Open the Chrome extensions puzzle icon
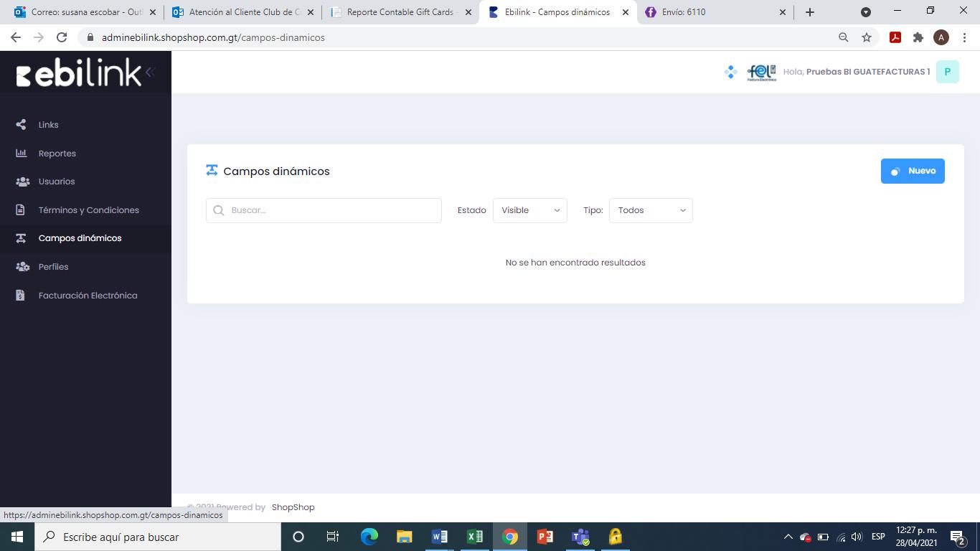Viewport: 980px width, 551px height. pos(918,37)
